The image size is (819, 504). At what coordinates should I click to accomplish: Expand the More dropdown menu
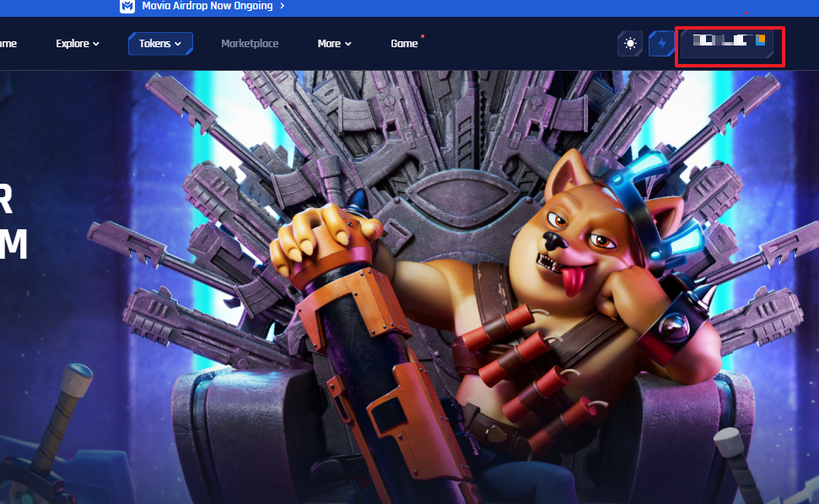click(334, 44)
